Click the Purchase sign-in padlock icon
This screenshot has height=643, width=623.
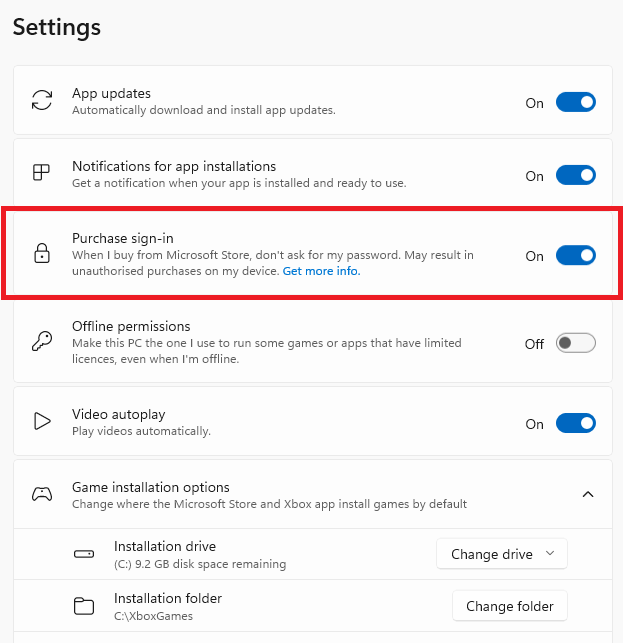point(42,255)
